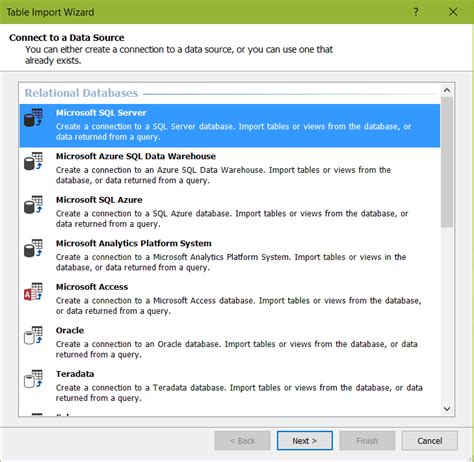The width and height of the screenshot is (474, 462).
Task: Click the Microsoft Access database description text
Action: (x=238, y=306)
